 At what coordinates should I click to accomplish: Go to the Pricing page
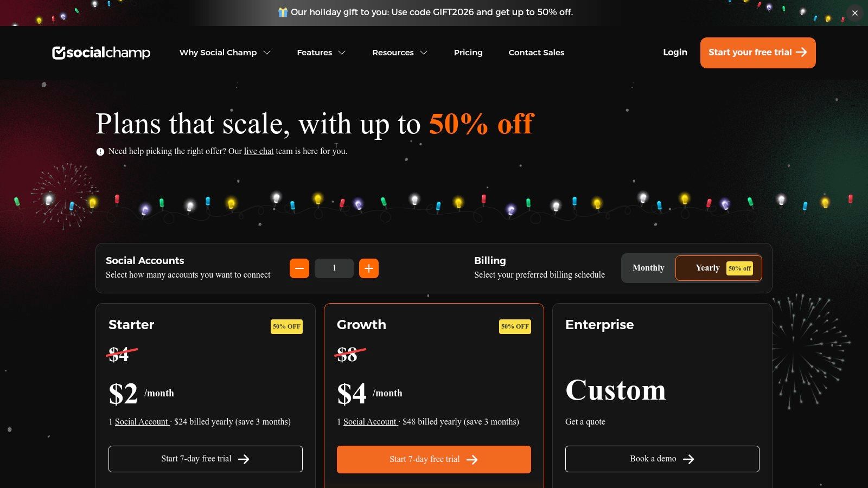coord(468,53)
